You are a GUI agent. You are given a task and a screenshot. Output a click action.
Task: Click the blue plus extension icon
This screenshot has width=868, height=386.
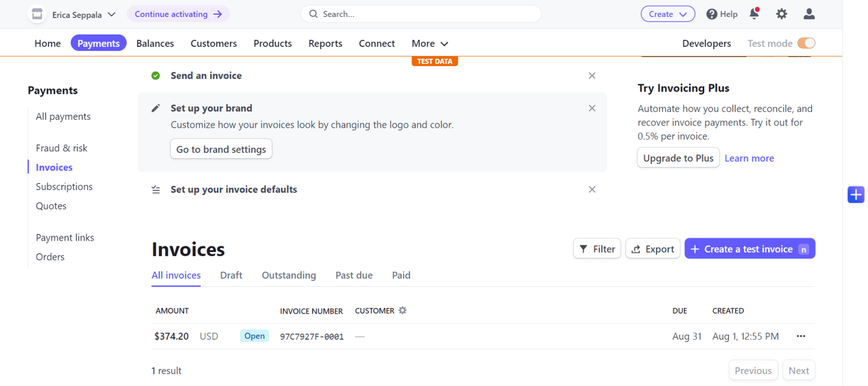click(x=856, y=194)
